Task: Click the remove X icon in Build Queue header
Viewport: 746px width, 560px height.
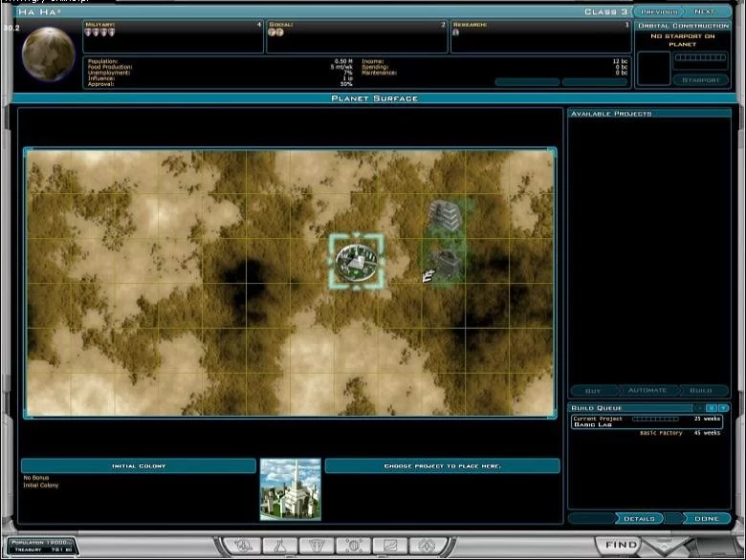Action: pyautogui.click(x=712, y=408)
